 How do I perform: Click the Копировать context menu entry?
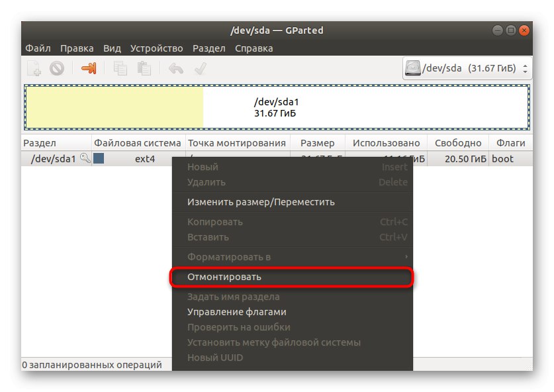point(292,222)
